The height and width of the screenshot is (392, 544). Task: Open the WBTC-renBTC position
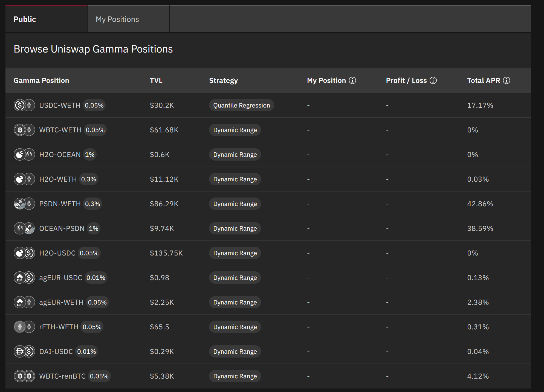point(268,376)
